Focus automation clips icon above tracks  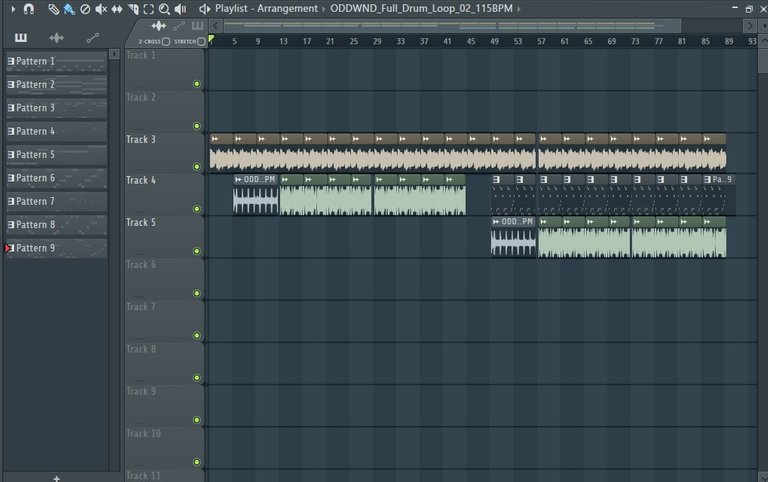(179, 26)
